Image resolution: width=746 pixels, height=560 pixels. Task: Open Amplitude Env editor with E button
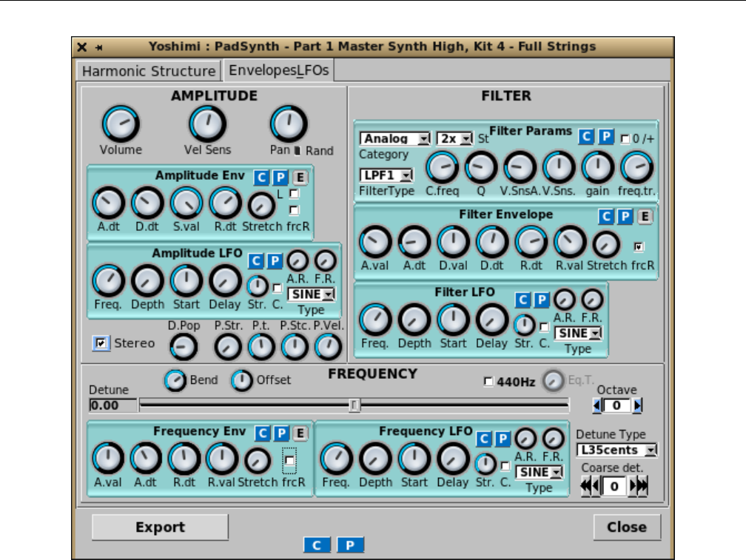(300, 178)
